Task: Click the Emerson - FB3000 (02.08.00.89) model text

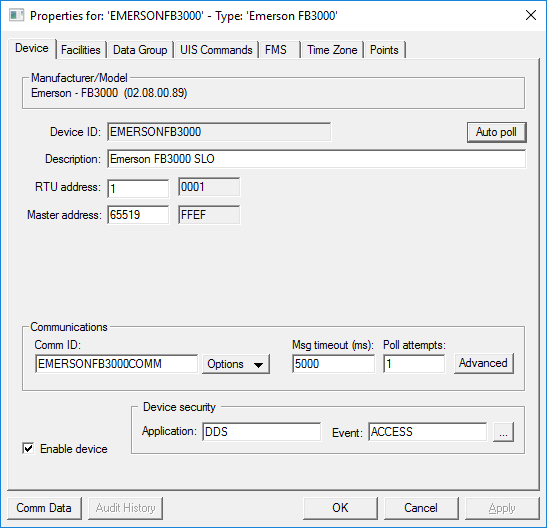Action: (x=109, y=93)
